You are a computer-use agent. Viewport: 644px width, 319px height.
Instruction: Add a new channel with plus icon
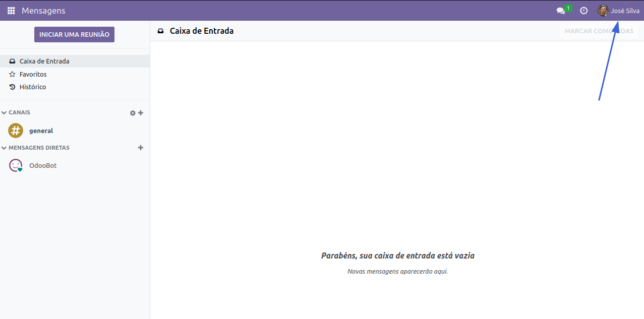(x=141, y=113)
